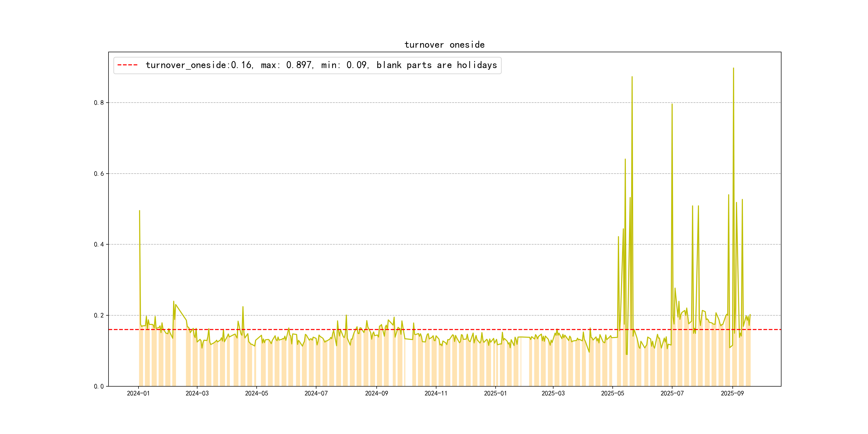Click the chart title 'turnover oneside'
The width and height of the screenshot is (868, 434).
click(444, 45)
